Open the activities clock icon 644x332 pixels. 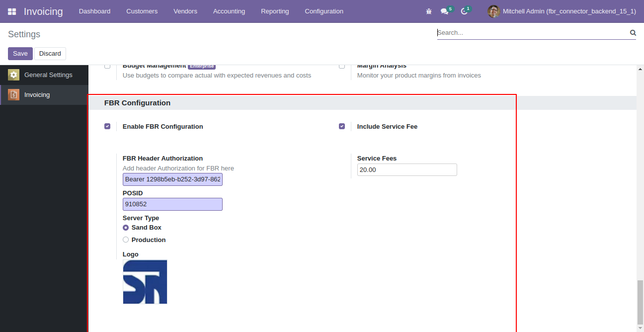pos(464,11)
